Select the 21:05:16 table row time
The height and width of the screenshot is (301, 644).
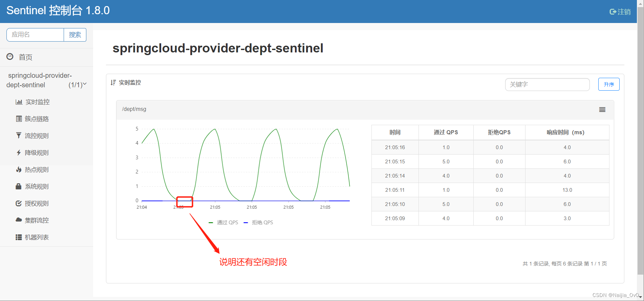(395, 147)
